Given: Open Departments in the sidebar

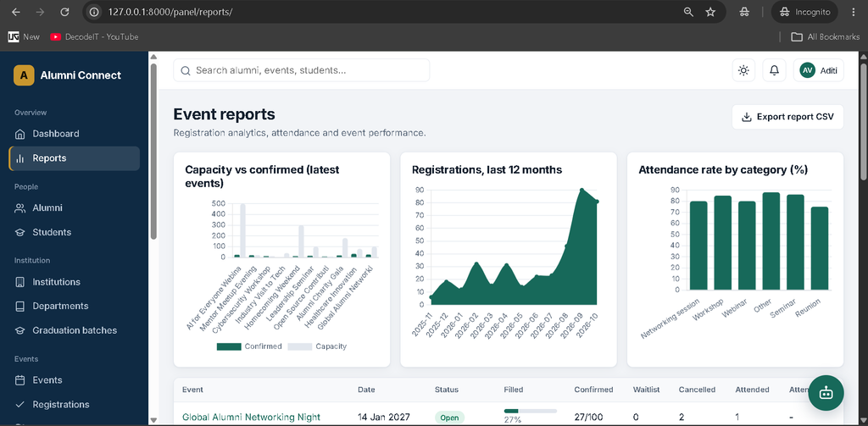Looking at the screenshot, I should [x=75, y=306].
